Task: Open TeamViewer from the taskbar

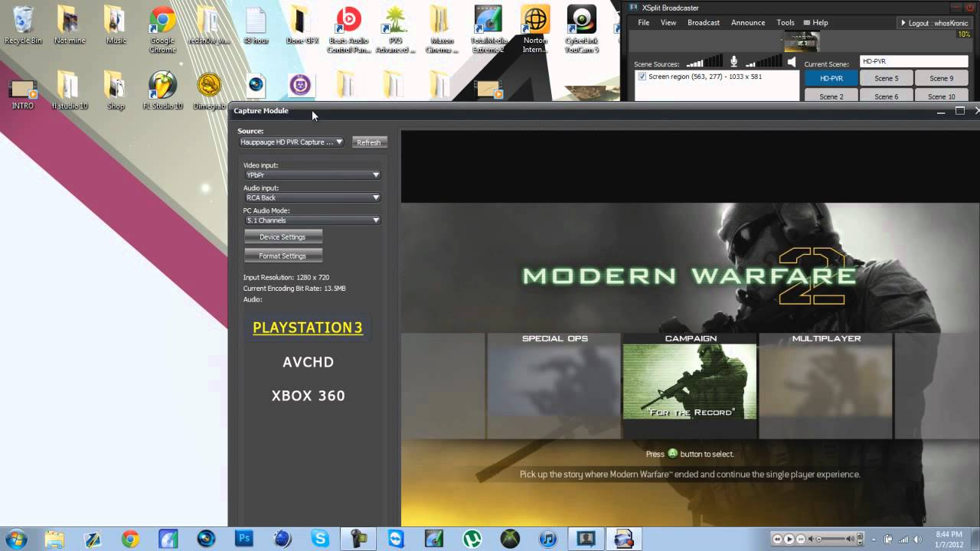Action: tap(396, 539)
